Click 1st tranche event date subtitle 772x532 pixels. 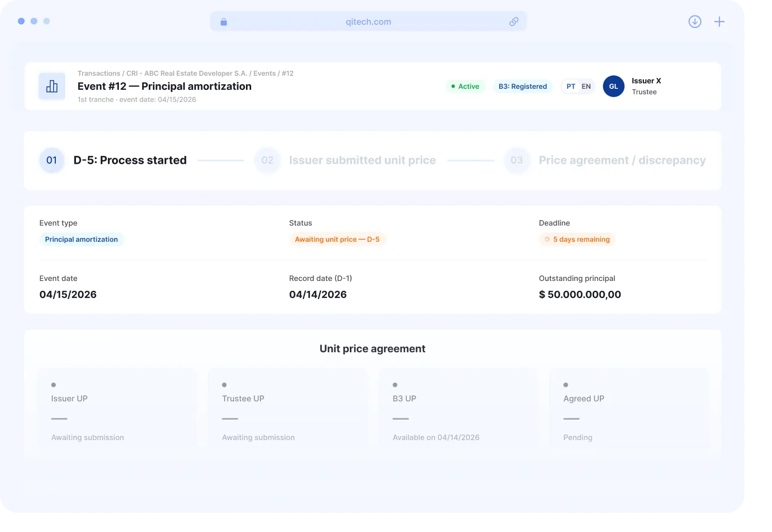(x=137, y=100)
